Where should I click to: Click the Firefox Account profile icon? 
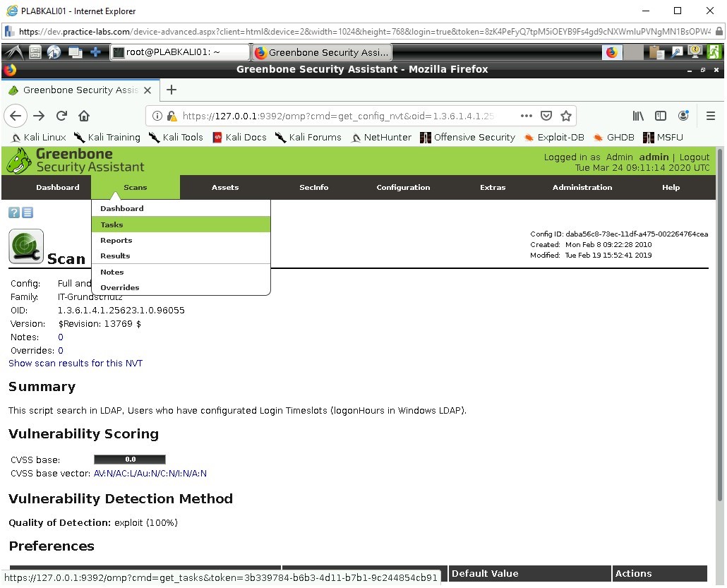tap(683, 115)
